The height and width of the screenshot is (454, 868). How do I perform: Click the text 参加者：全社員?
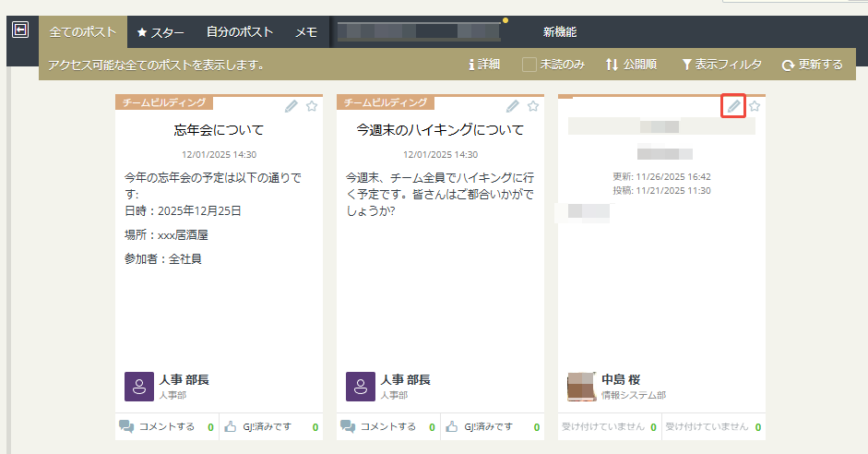pyautogui.click(x=163, y=259)
